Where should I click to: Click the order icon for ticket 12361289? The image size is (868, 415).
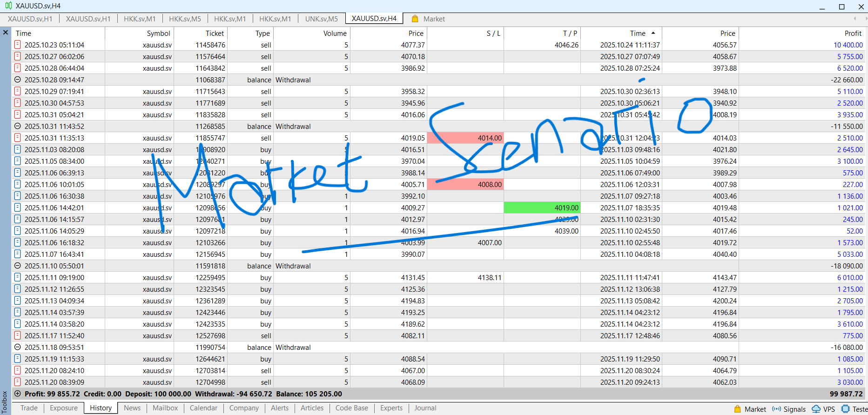click(18, 301)
